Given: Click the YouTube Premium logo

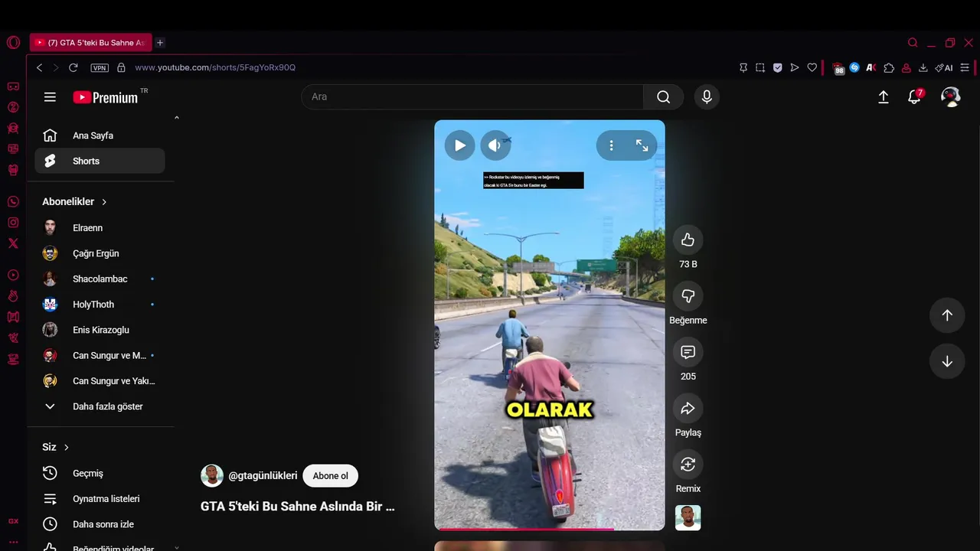Looking at the screenshot, I should 106,97.
